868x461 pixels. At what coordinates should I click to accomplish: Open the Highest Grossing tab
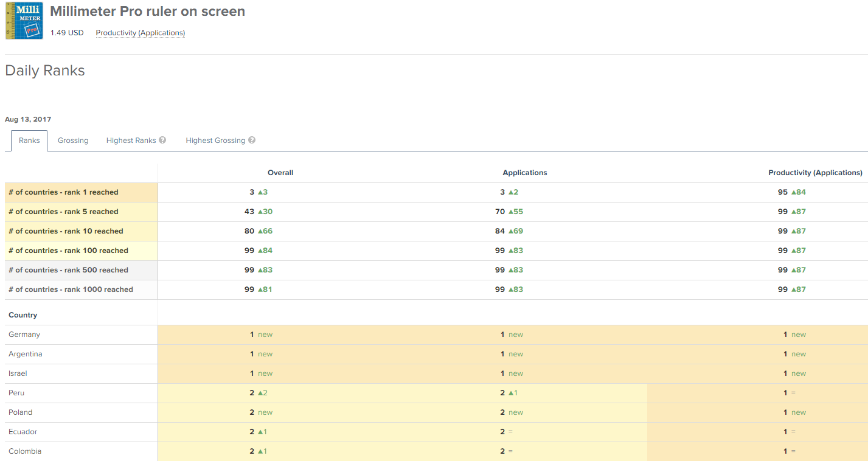[215, 140]
